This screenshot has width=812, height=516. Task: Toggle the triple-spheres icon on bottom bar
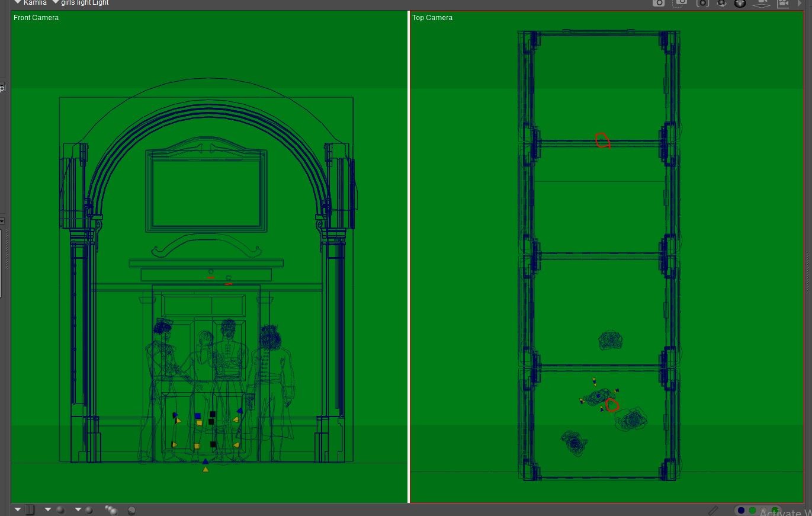pyautogui.click(x=111, y=509)
